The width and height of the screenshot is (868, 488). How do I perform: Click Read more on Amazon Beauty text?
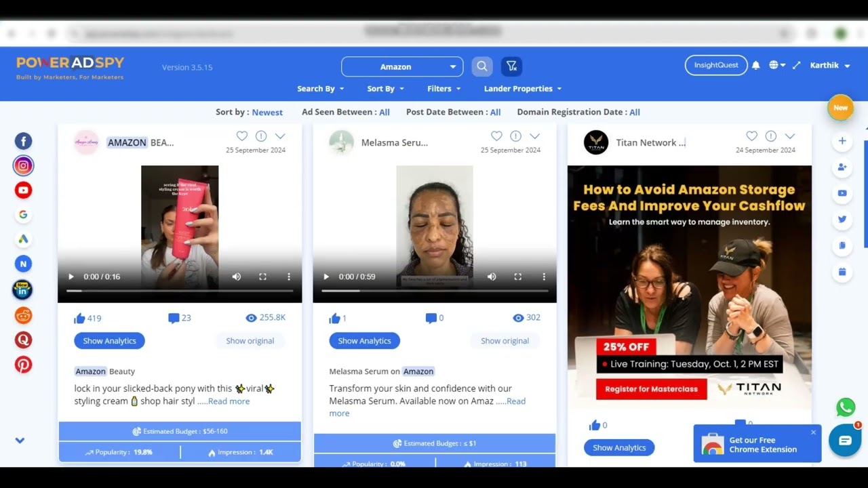[x=229, y=401]
